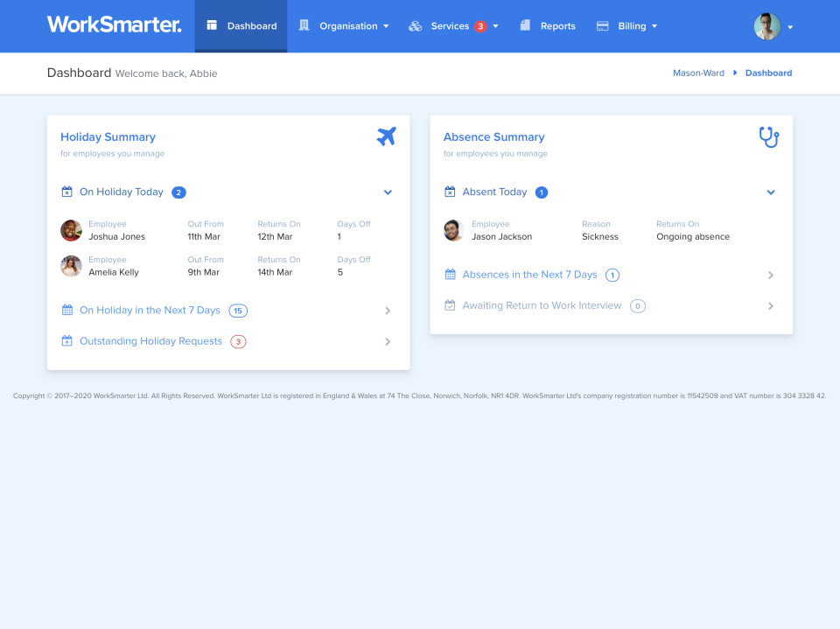Click the Billing card icon

[601, 25]
